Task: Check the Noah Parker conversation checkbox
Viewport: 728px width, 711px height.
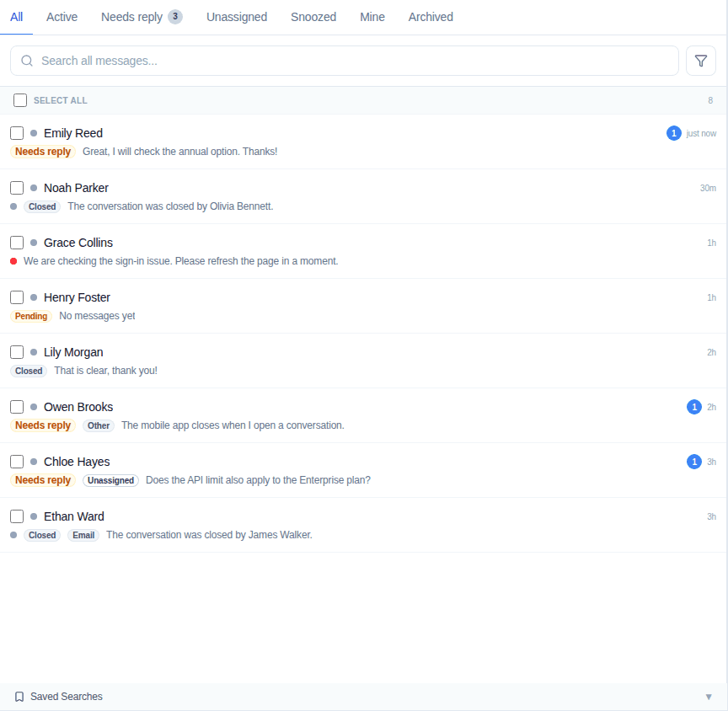Action: 17,188
